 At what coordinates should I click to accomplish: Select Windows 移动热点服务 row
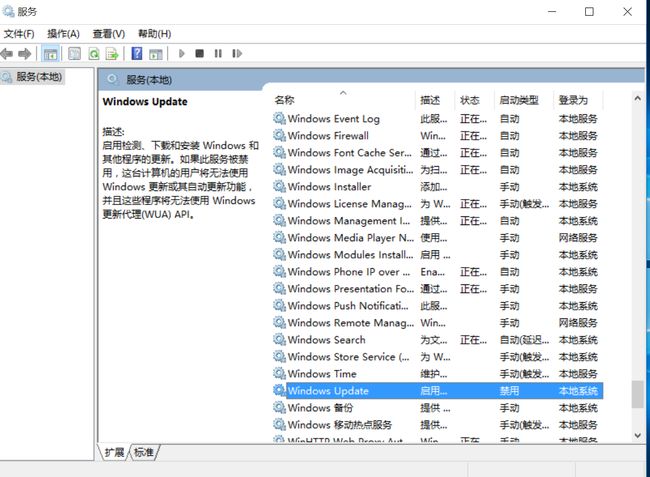438,424
